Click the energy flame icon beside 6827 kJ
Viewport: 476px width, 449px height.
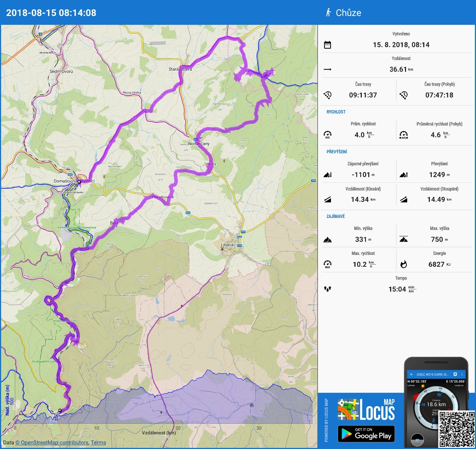(403, 264)
